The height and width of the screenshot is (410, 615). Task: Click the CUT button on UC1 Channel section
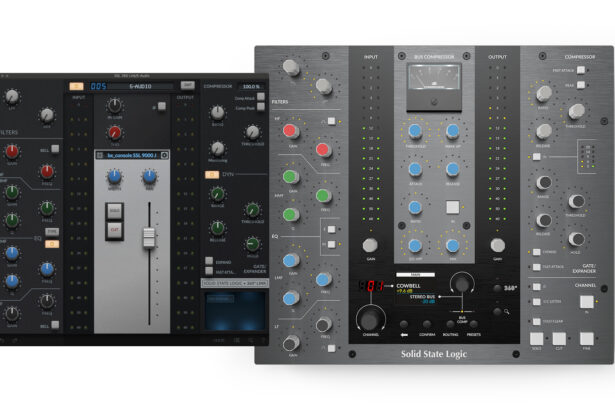pyautogui.click(x=559, y=338)
